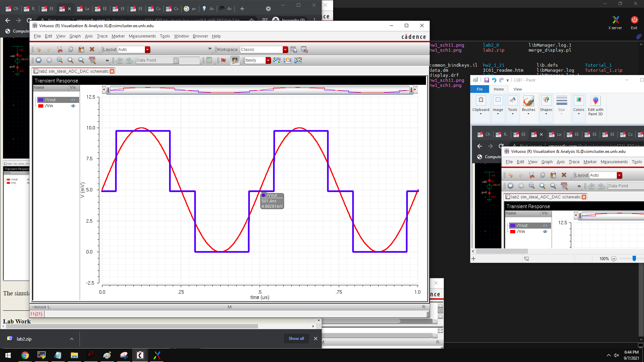Toggle visibility eye for /Vout trace
This screenshot has width=644, height=362.
point(73,100)
